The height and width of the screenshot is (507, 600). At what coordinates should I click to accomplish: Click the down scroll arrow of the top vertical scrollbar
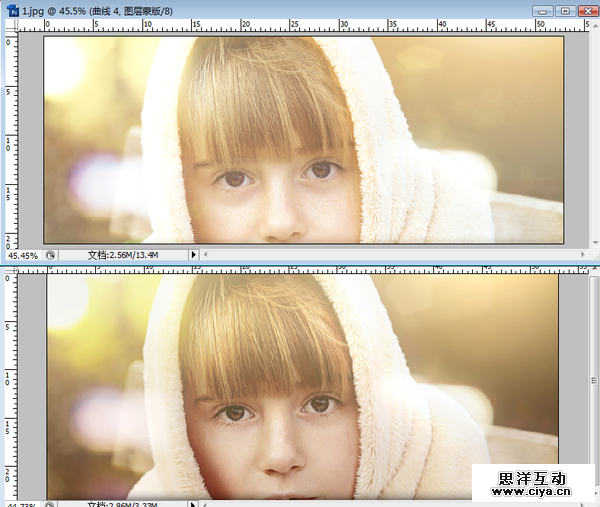pos(595,243)
